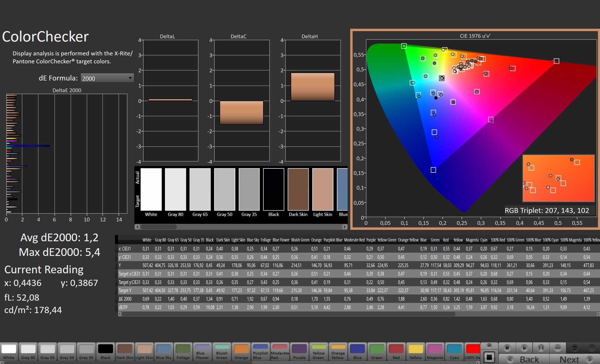The height and width of the screenshot is (364, 600).
Task: Click right arrow of swatch preview scrollbar
Action: pos(344,227)
